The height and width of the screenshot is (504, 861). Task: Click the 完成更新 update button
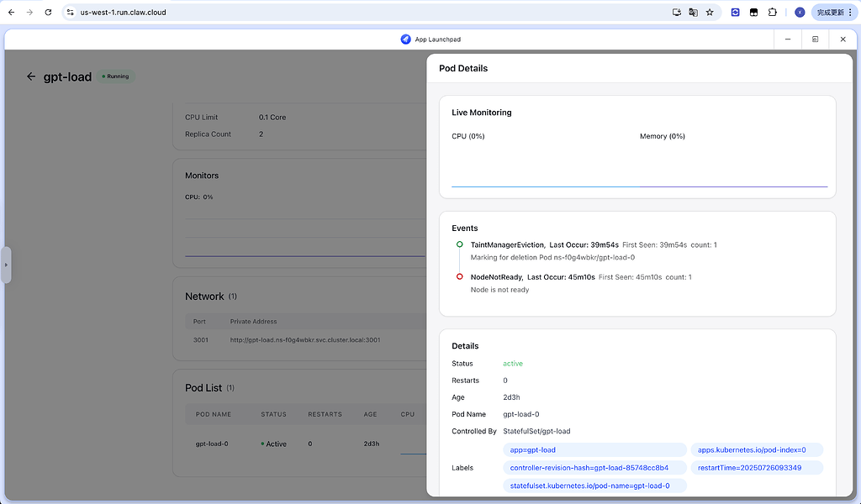[x=833, y=12]
